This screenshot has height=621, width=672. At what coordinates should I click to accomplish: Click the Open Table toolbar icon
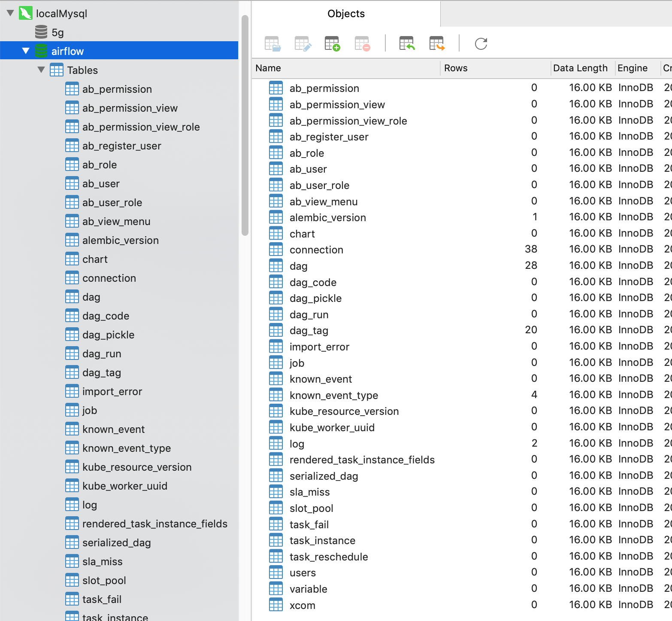click(272, 44)
